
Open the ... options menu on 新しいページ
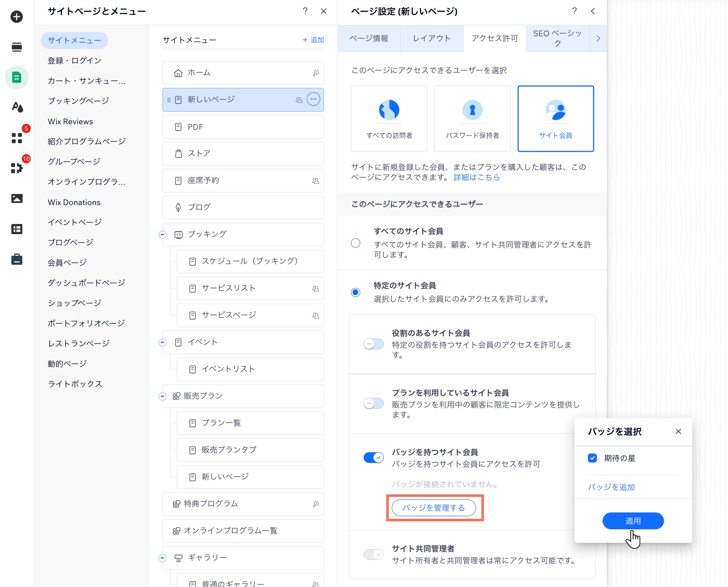(x=313, y=99)
